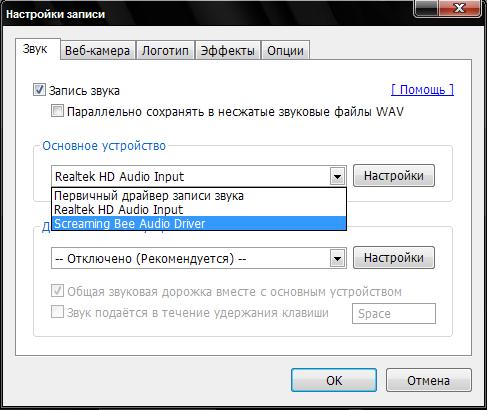
Task: Switch to the Веб-камера tab
Action: pyautogui.click(x=98, y=51)
